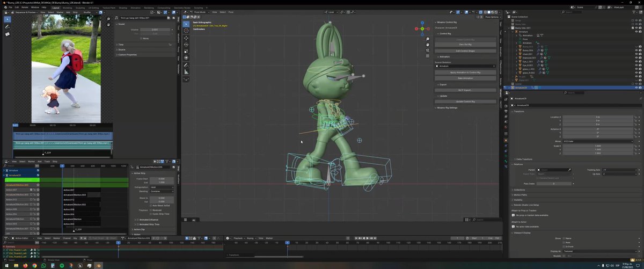Click the sound strip icon beside strip name
The height and width of the screenshot is (269, 644).
118,18
